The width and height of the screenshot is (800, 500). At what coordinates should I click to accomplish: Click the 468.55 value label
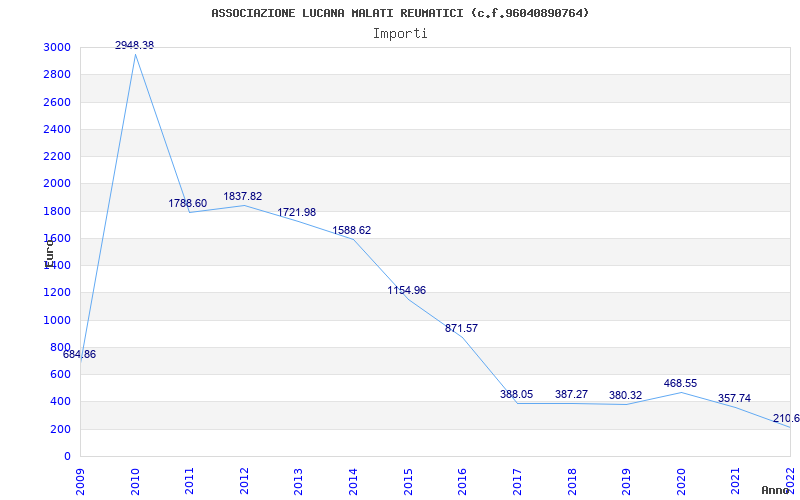(680, 384)
